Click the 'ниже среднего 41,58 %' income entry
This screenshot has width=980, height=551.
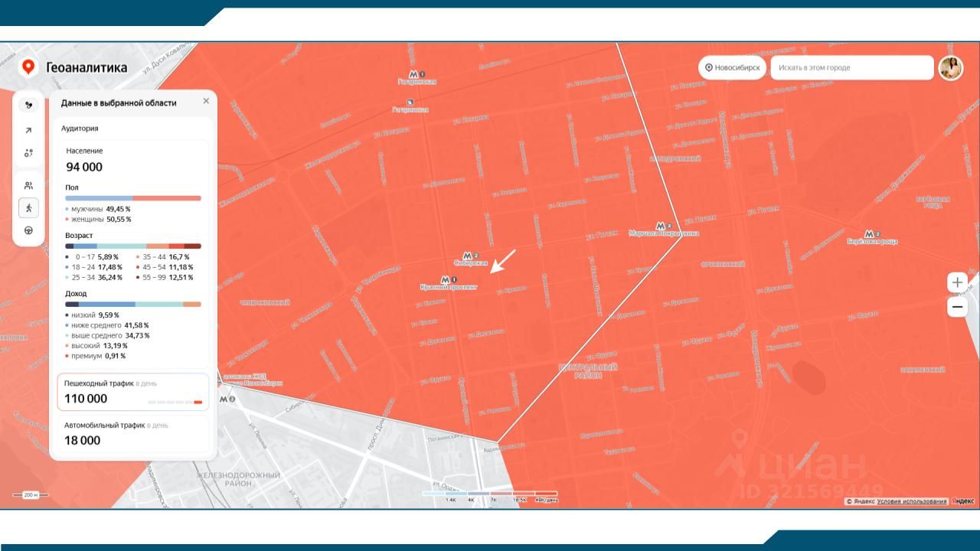[107, 325]
